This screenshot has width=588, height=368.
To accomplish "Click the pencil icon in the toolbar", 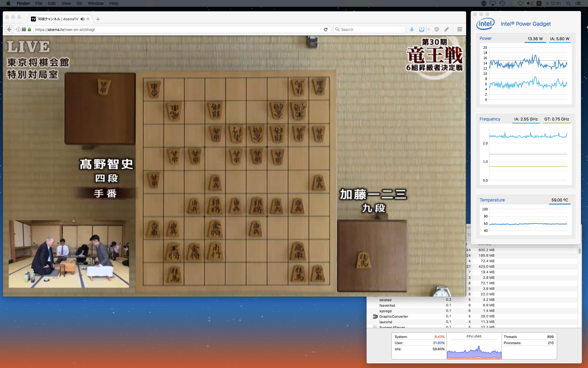I will tap(447, 29).
